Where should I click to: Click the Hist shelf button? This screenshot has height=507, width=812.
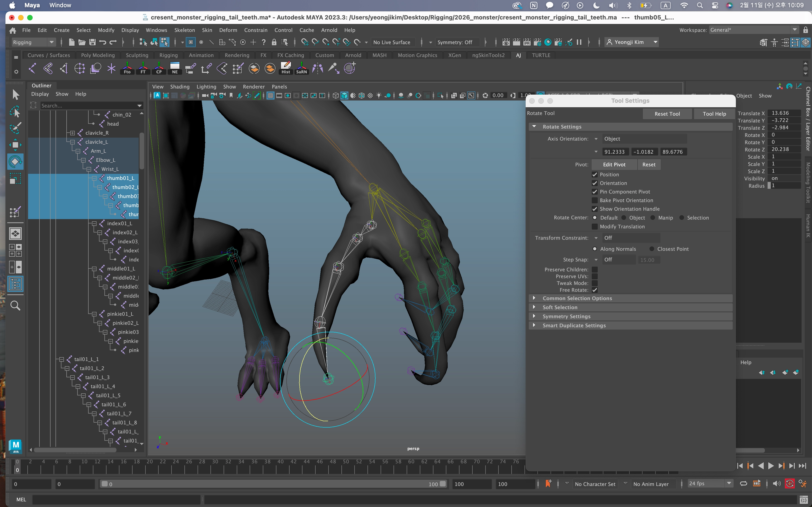coord(285,68)
